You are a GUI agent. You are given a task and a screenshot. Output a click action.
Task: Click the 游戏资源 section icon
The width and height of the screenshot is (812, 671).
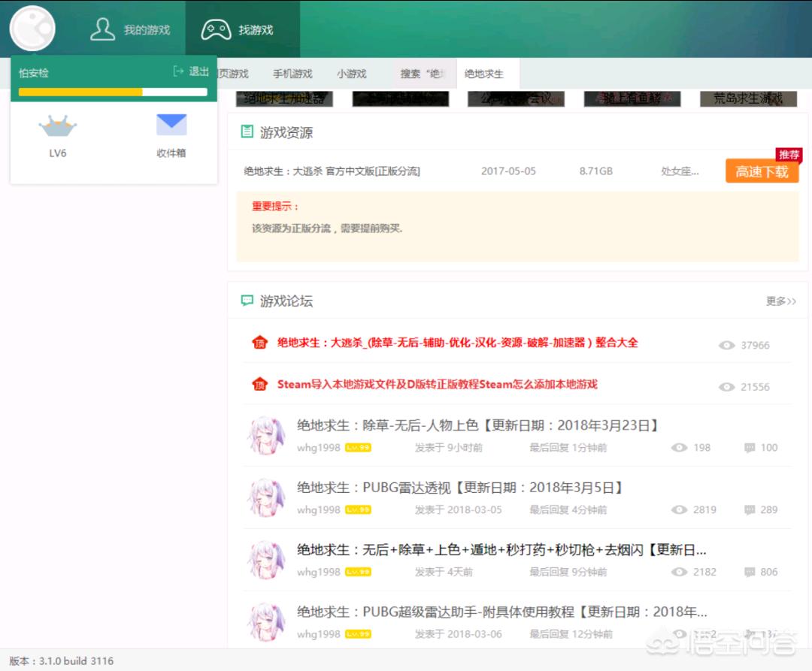(x=247, y=131)
